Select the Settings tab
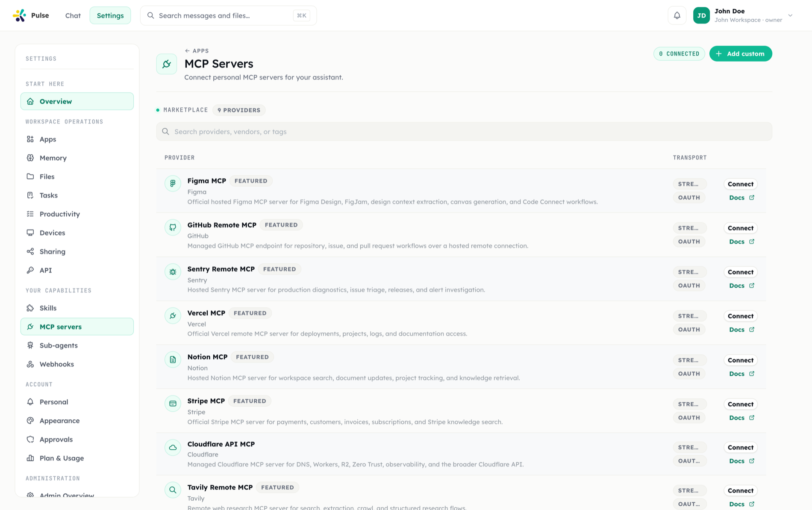 (110, 15)
